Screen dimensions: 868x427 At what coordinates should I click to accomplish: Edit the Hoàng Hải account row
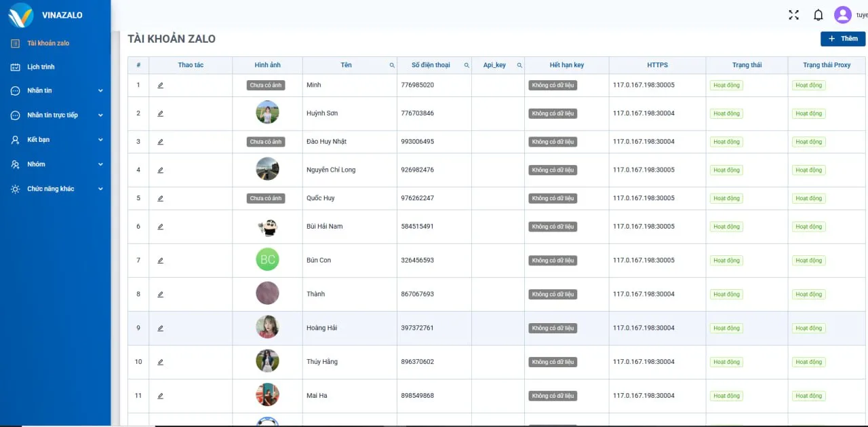pyautogui.click(x=161, y=329)
